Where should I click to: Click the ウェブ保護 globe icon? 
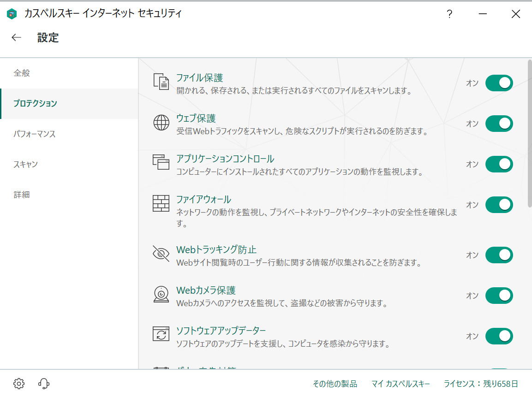161,122
